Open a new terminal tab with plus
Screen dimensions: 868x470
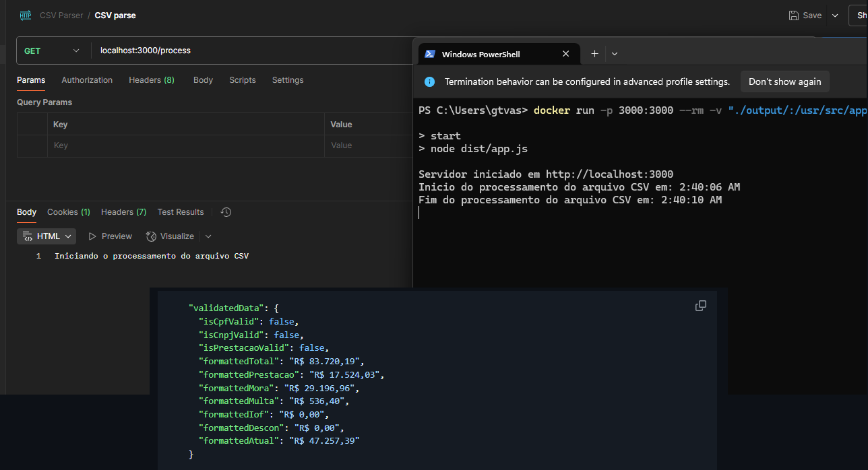pyautogui.click(x=594, y=54)
